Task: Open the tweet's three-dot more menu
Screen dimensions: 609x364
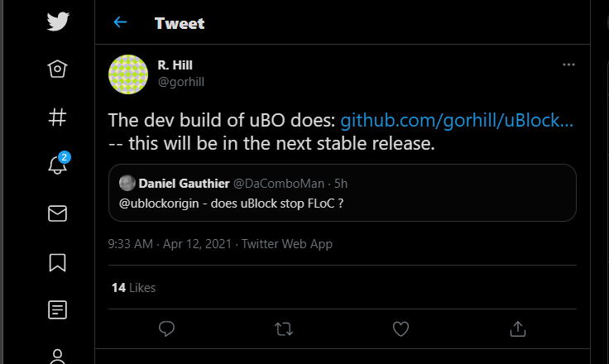Action: click(x=568, y=65)
